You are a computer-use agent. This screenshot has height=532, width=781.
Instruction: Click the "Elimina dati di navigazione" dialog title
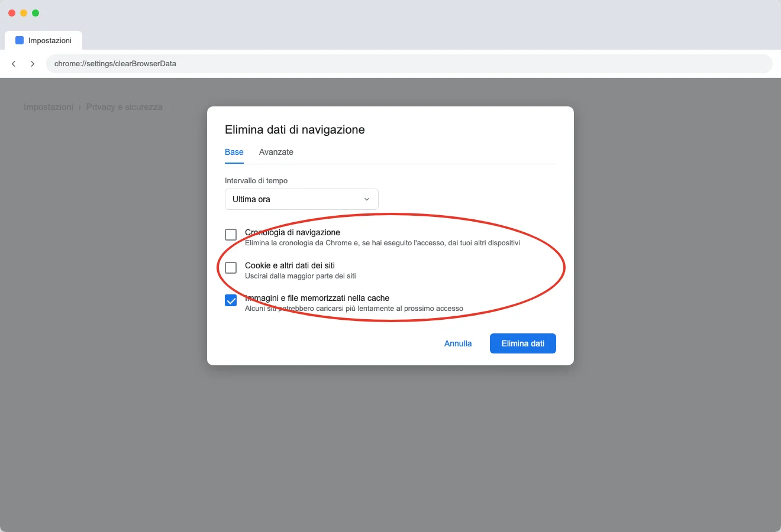pyautogui.click(x=295, y=129)
